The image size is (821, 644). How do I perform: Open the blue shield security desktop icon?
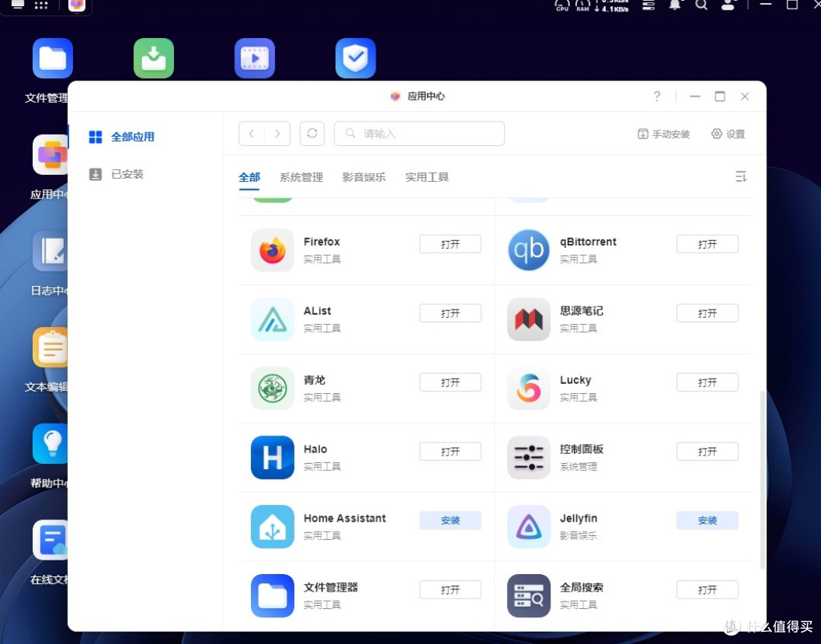(356, 58)
